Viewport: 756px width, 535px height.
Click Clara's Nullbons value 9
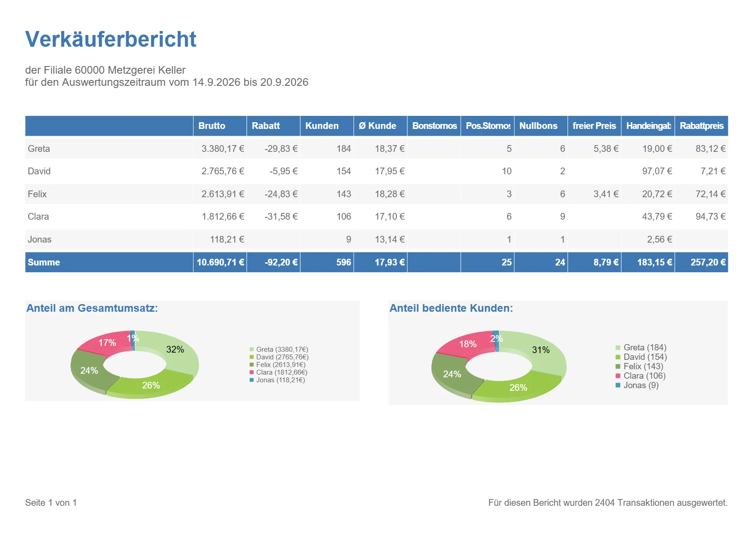pyautogui.click(x=563, y=217)
